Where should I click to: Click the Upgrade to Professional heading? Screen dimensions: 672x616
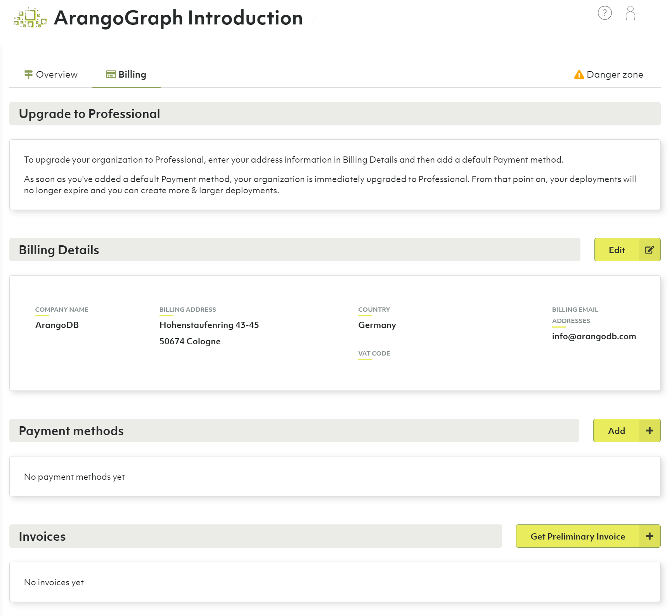[x=89, y=114]
